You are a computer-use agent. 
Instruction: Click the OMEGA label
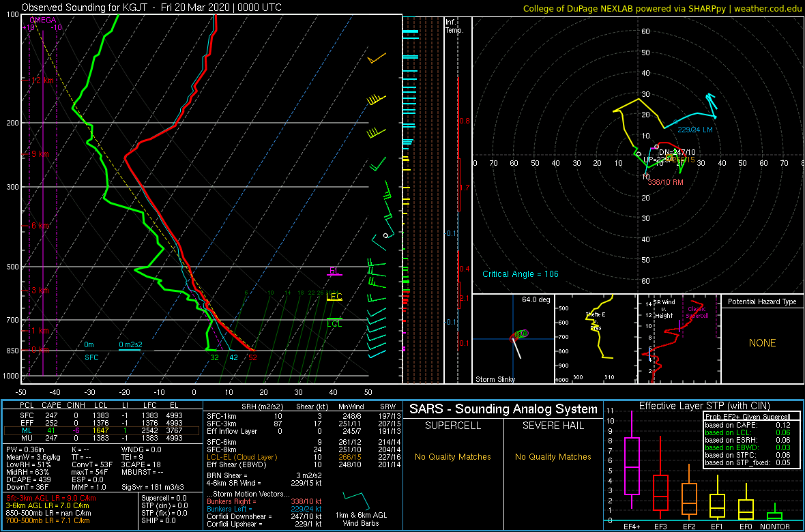tap(42, 20)
